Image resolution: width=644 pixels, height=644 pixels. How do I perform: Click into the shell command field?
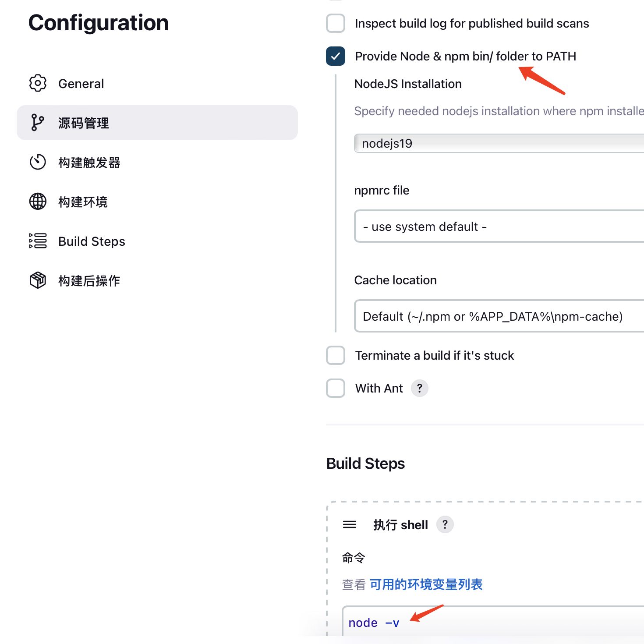click(493, 622)
